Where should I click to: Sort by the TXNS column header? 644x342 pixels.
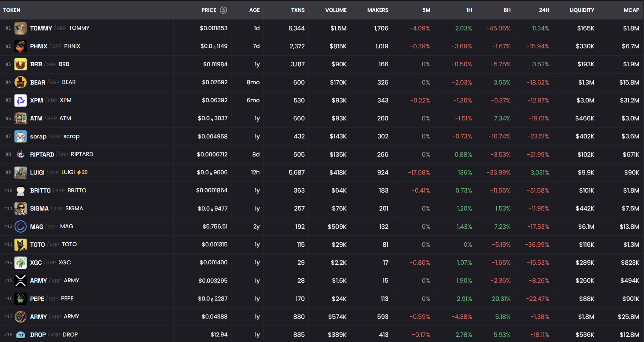(x=297, y=10)
